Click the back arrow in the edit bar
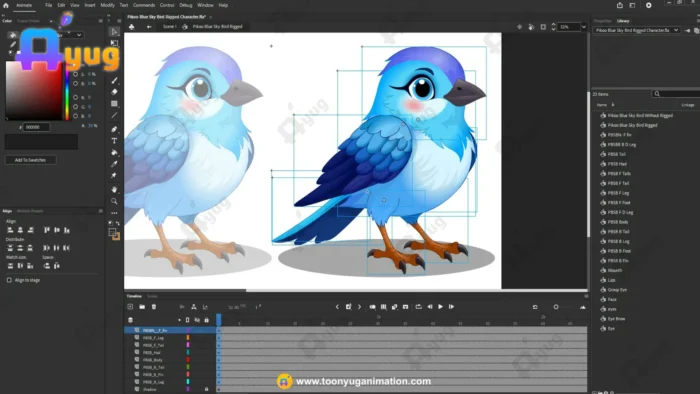The width and height of the screenshot is (700, 394). (149, 27)
